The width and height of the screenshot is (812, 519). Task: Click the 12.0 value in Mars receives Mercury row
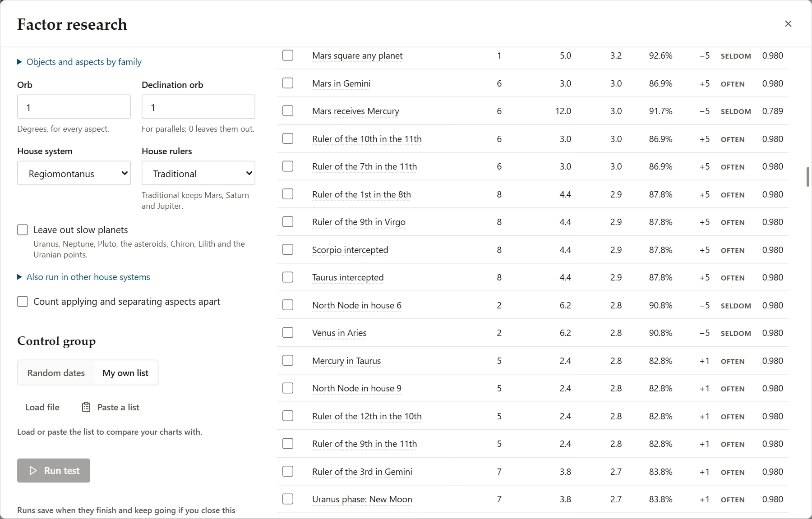563,111
